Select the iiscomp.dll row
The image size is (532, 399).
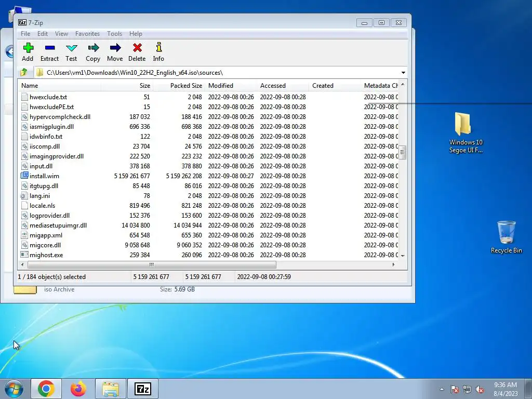click(209, 146)
